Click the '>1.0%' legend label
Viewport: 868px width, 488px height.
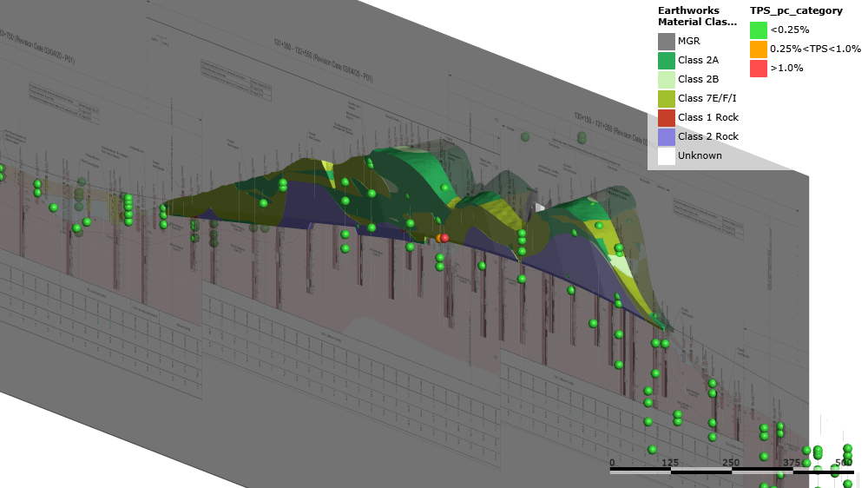click(x=786, y=68)
